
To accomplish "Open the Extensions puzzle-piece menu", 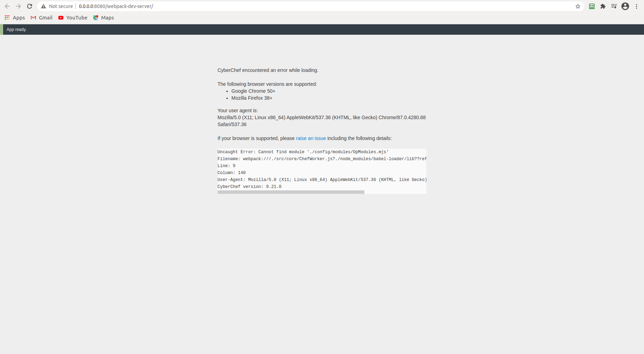I will pos(603,6).
